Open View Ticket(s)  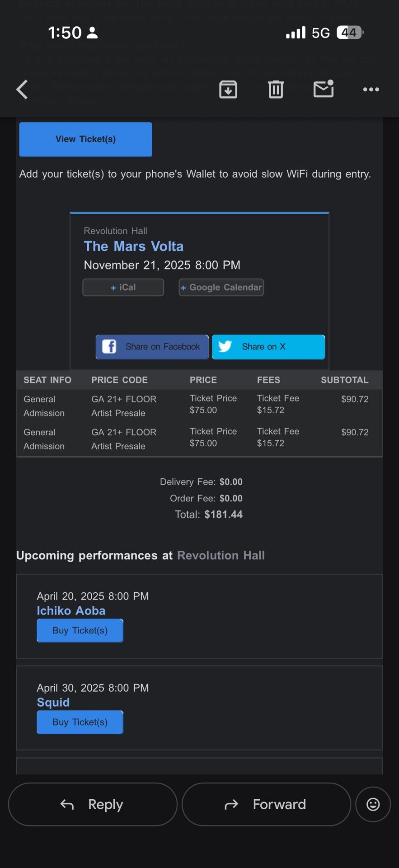coord(85,139)
